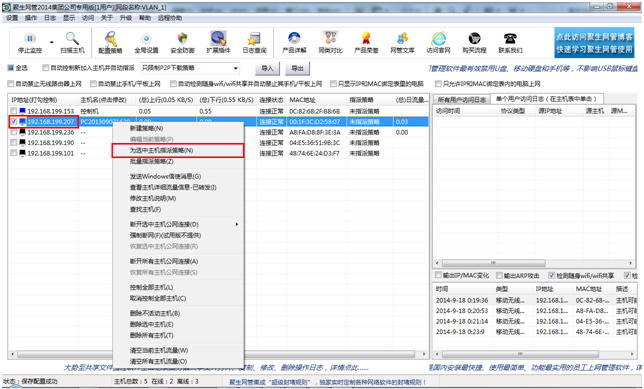Image resolution: width=644 pixels, height=389 pixels.
Task: Open 日志查询 toolbar icon
Action: 254,39
